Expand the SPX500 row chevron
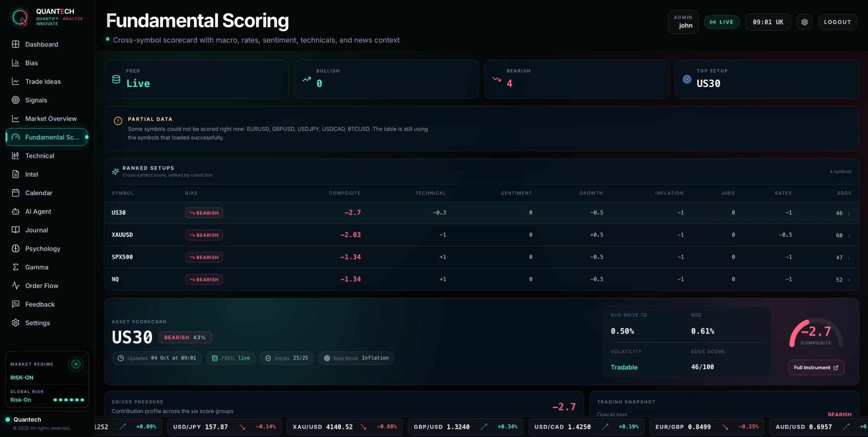The image size is (868, 437). click(849, 258)
